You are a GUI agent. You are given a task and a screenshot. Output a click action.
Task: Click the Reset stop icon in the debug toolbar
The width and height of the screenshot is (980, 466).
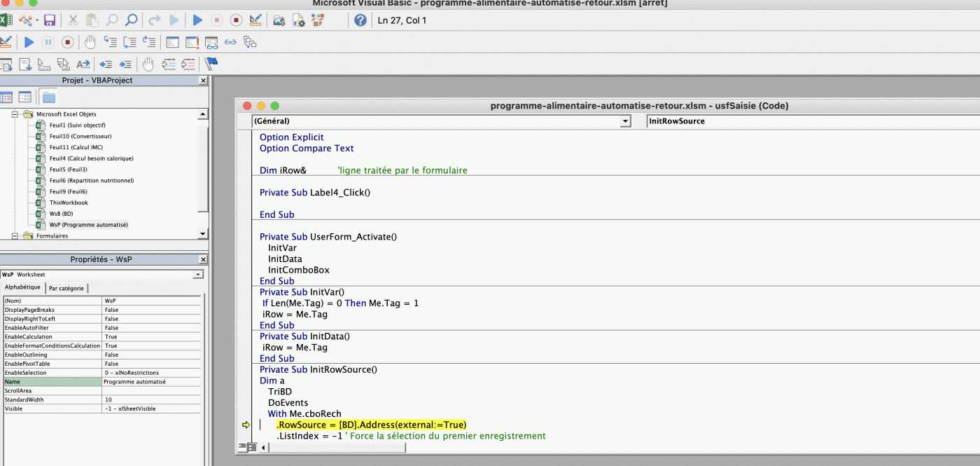[68, 42]
